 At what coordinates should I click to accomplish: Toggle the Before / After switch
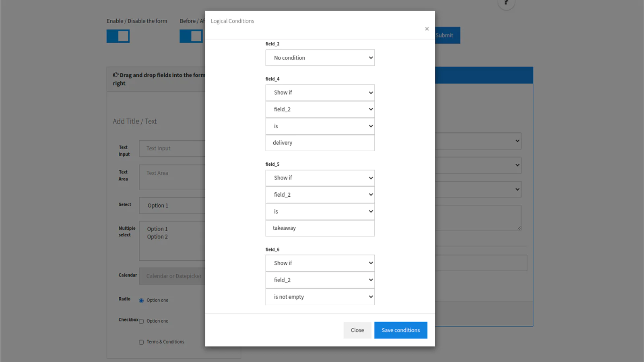[x=191, y=36]
